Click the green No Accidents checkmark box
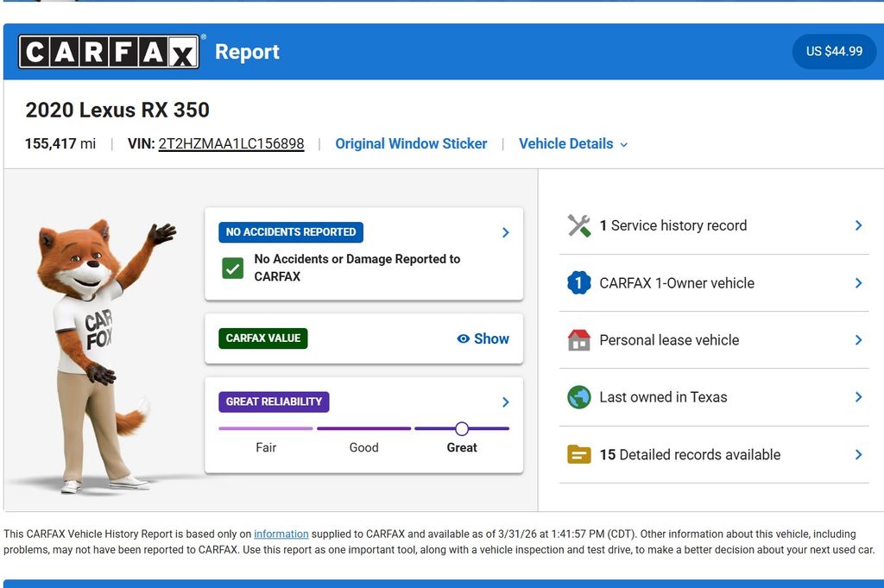This screenshot has height=588, width=884. (x=232, y=268)
